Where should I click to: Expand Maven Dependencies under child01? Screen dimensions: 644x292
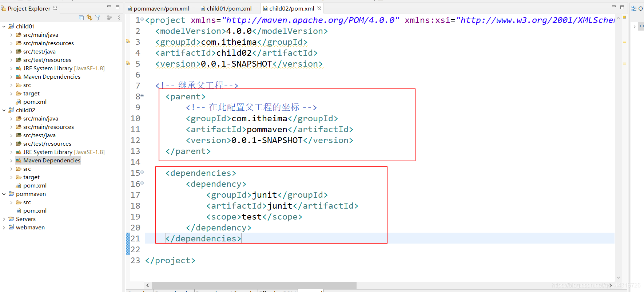pyautogui.click(x=11, y=76)
